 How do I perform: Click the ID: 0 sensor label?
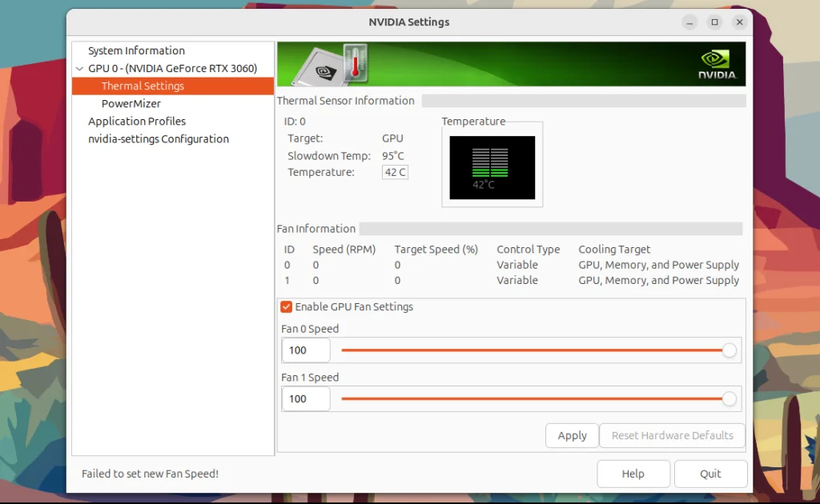pyautogui.click(x=295, y=122)
